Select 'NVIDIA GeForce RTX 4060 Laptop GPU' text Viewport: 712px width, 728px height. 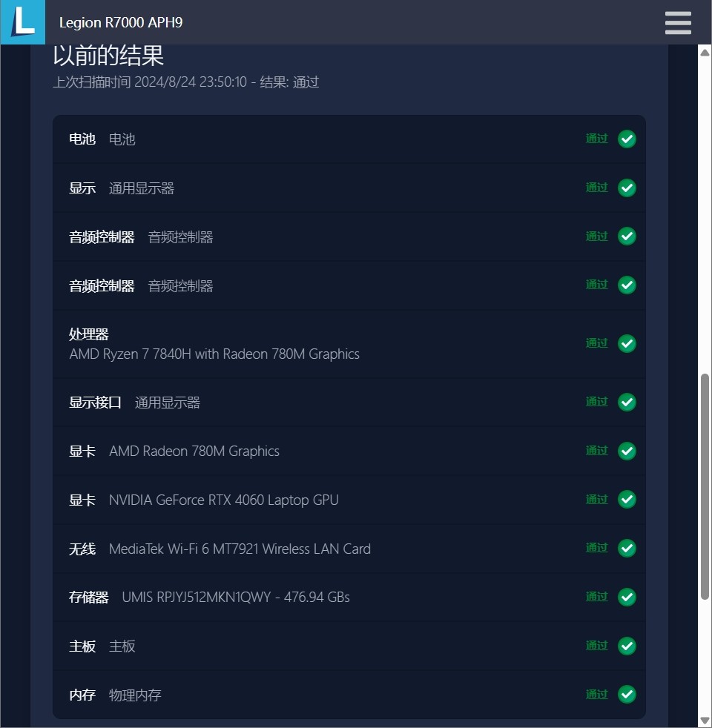pos(223,500)
